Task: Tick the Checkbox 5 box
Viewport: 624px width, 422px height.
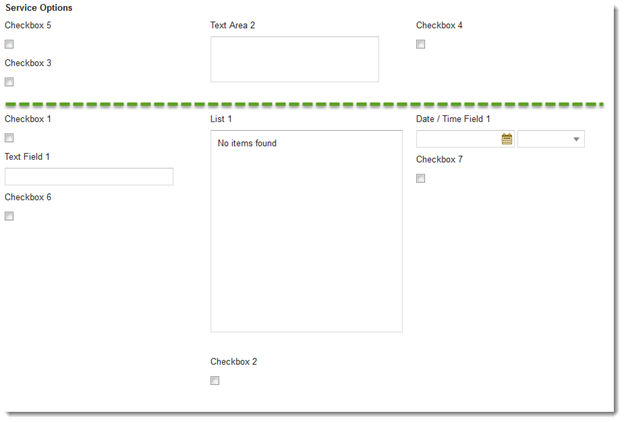Action: coord(9,44)
